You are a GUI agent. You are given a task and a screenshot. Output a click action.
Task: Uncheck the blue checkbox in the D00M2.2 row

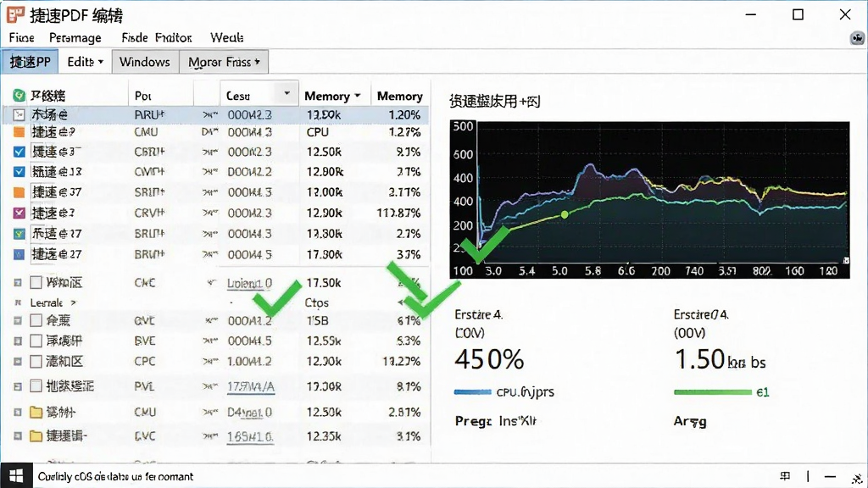click(19, 172)
